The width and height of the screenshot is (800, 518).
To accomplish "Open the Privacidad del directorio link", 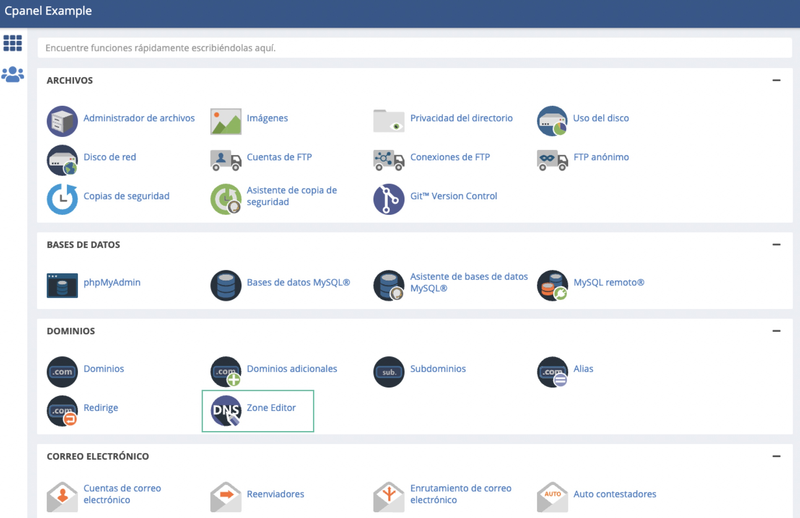I will coord(461,118).
